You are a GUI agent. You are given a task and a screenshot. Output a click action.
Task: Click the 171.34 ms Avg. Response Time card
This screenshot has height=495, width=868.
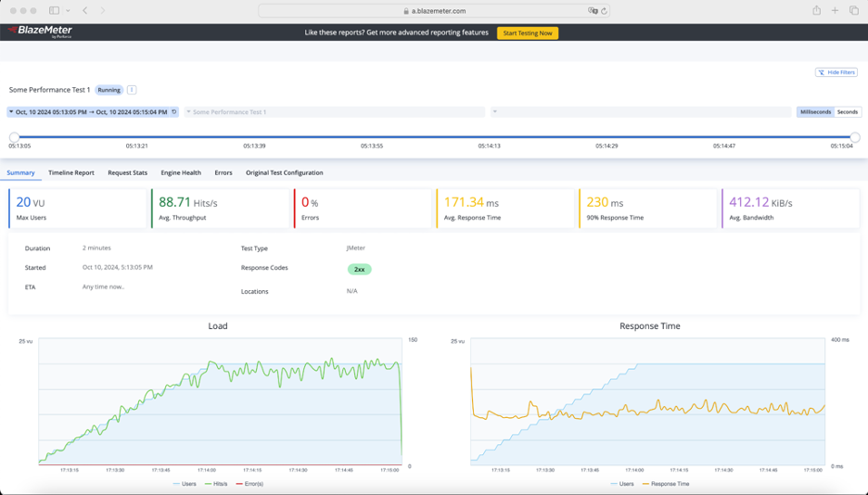tap(505, 209)
